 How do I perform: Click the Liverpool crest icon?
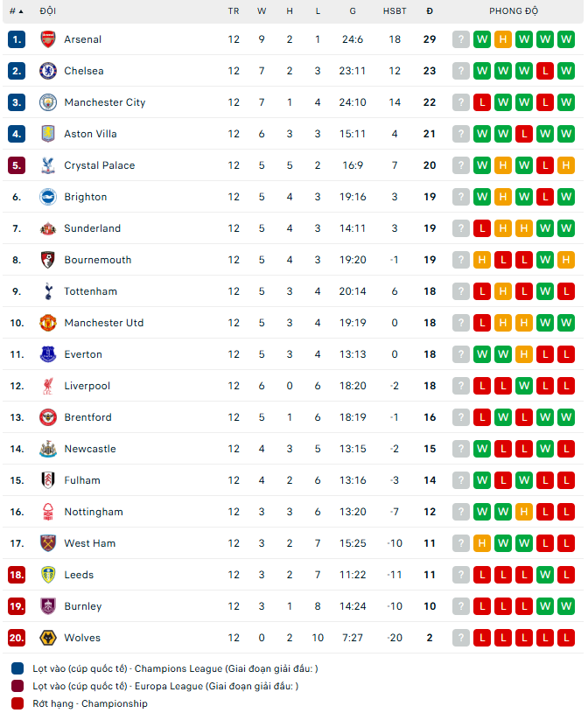[x=48, y=386]
